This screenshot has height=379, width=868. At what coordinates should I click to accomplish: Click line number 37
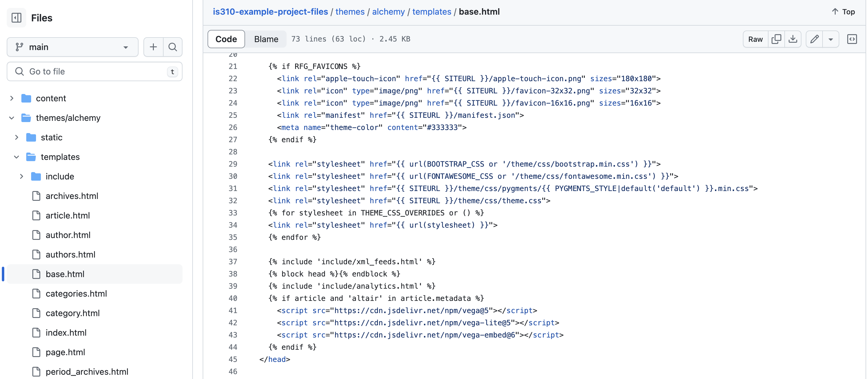(x=233, y=262)
